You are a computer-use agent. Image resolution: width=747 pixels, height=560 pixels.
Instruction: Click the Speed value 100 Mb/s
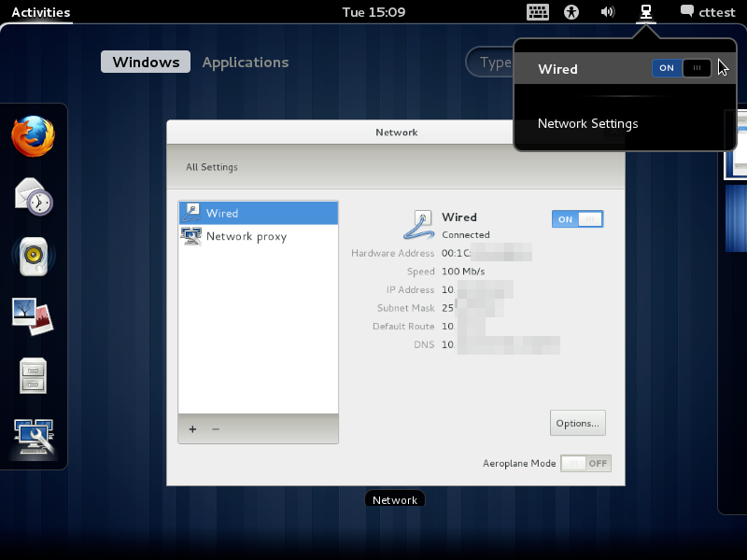(x=463, y=272)
